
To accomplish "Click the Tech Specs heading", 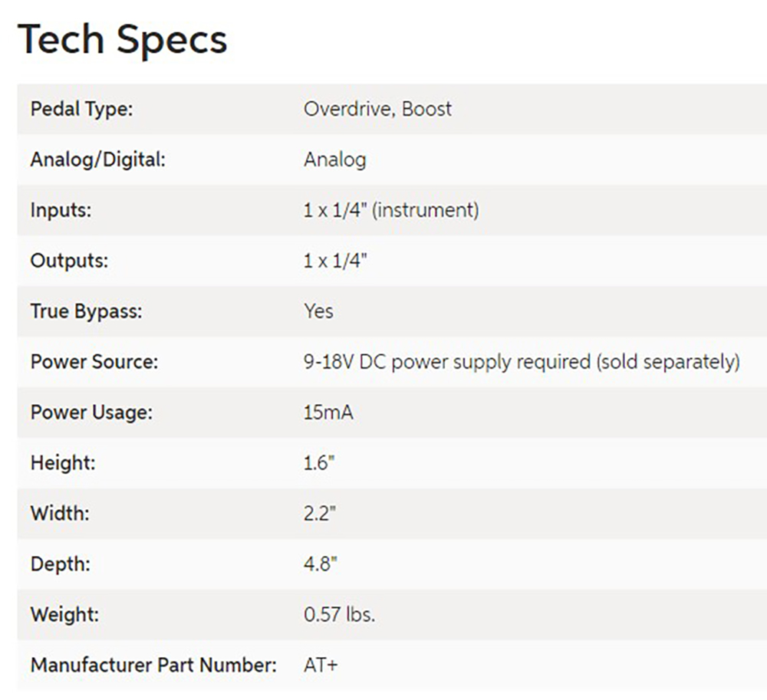I will (122, 40).
